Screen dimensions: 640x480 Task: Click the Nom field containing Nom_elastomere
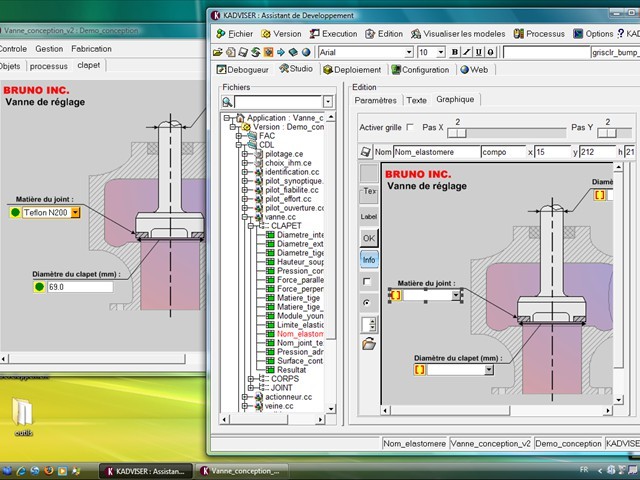[436, 152]
